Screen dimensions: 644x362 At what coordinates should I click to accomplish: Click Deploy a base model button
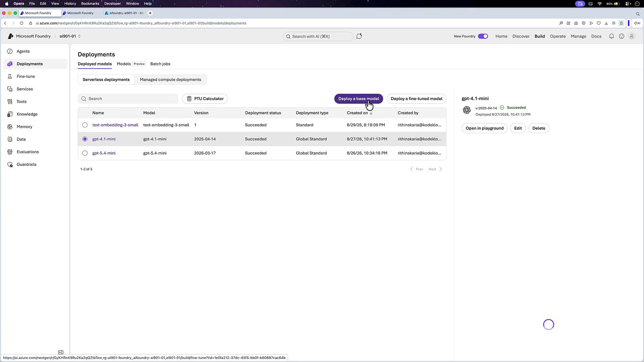click(x=359, y=99)
